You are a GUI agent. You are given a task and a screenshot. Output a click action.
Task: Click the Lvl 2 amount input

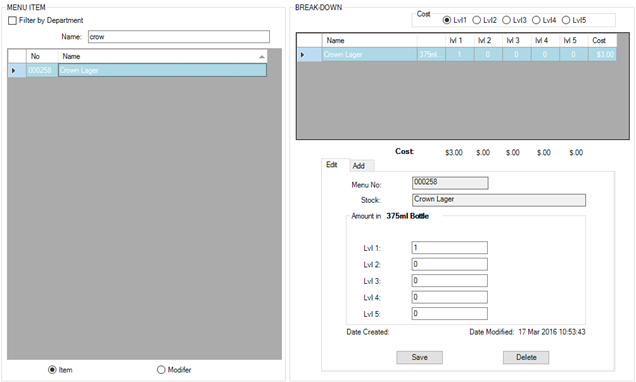(449, 264)
